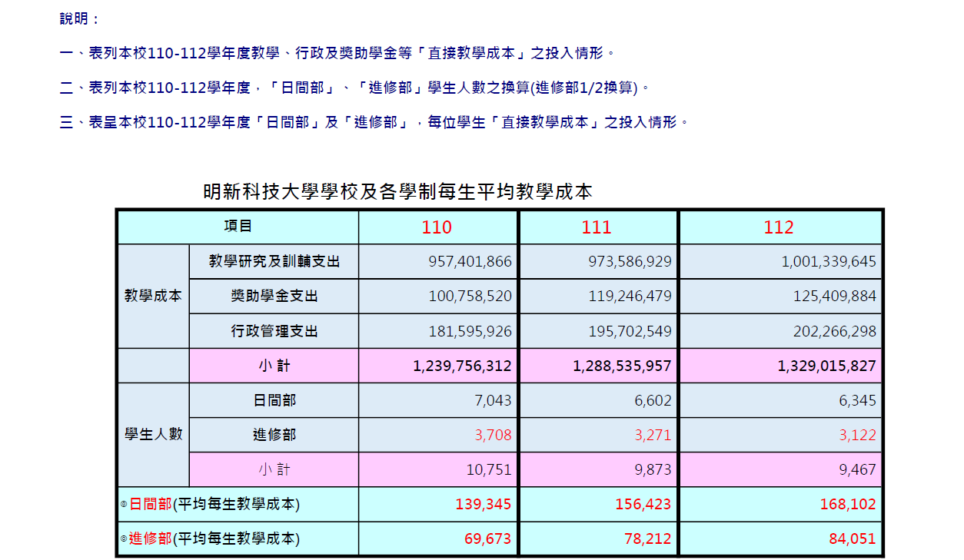Select the subtotal 1,329,015,827
This screenshot has width=964, height=560.
pos(827,366)
